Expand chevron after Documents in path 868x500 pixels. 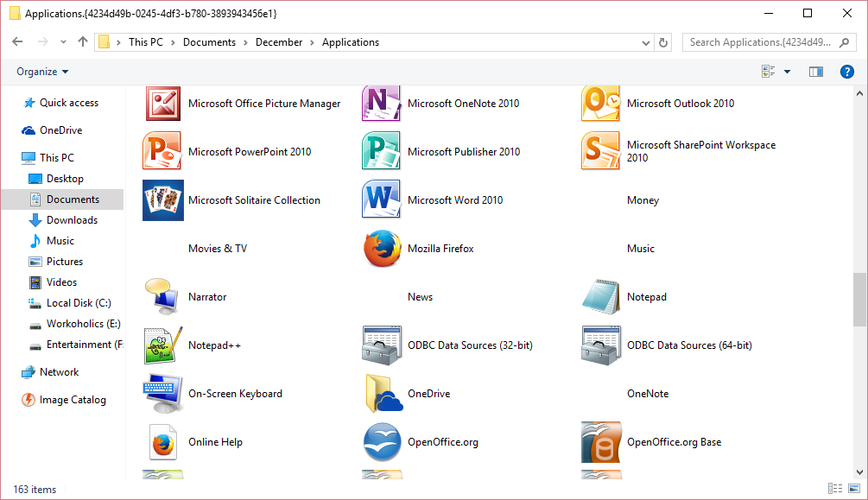245,42
